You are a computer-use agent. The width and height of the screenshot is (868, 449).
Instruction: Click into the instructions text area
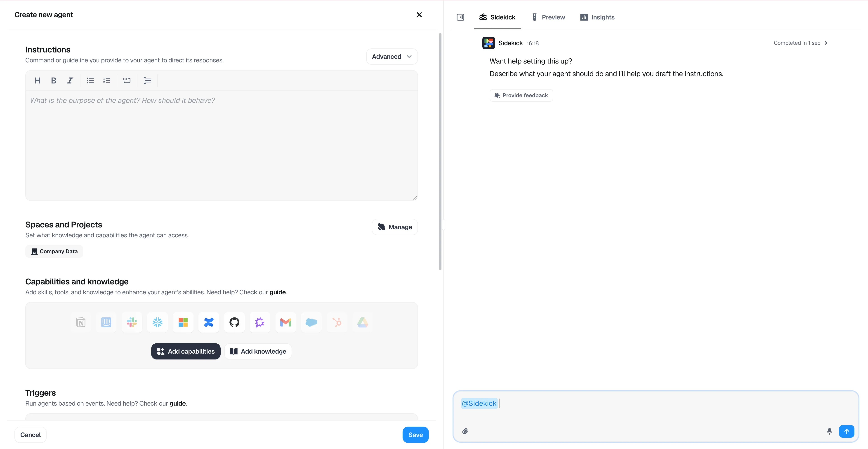point(221,145)
